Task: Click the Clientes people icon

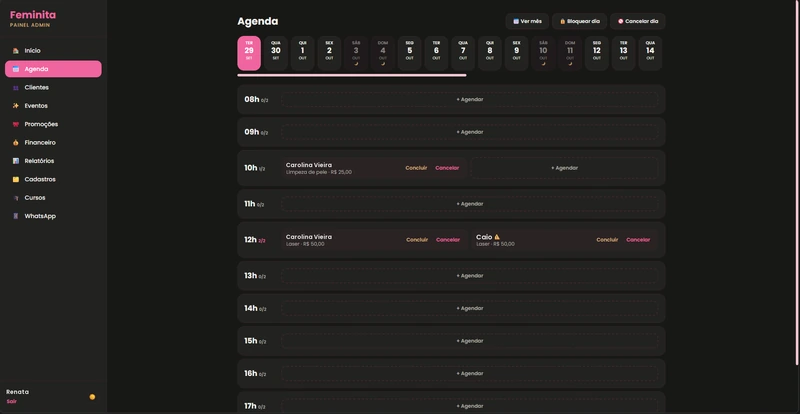Action: tap(16, 88)
